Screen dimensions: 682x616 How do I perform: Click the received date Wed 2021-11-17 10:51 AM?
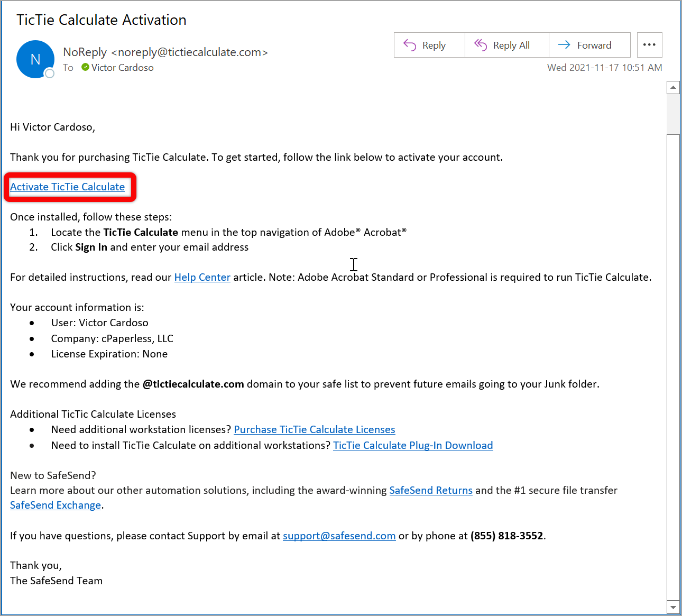click(605, 67)
